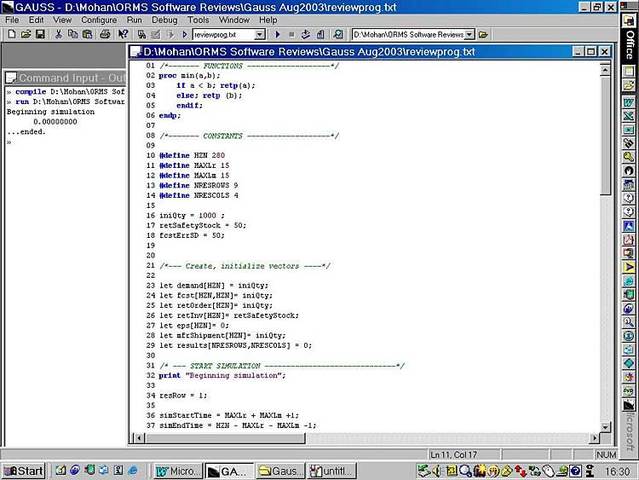Click line 02 'proc min(a,b);'
The height and width of the screenshot is (480, 639).
[189, 75]
